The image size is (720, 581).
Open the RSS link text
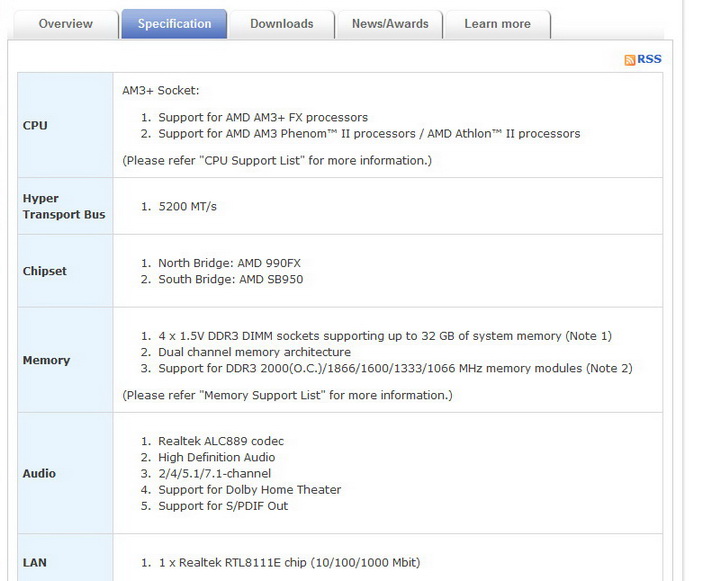649,59
